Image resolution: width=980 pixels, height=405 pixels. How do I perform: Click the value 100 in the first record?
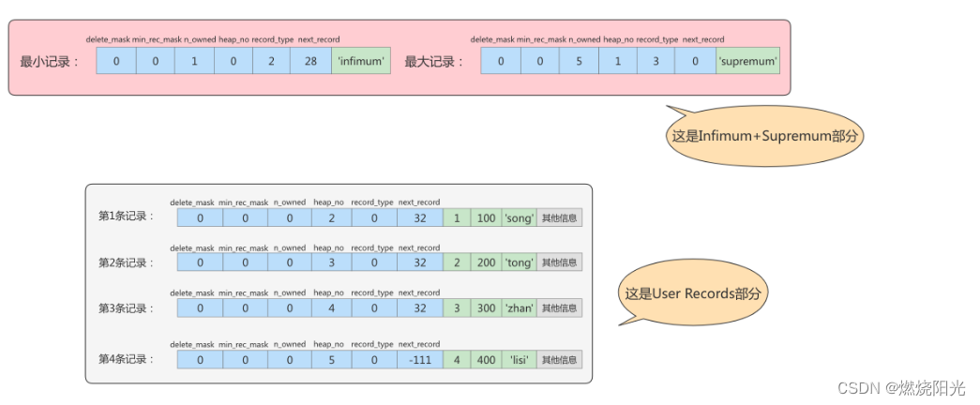click(x=487, y=217)
